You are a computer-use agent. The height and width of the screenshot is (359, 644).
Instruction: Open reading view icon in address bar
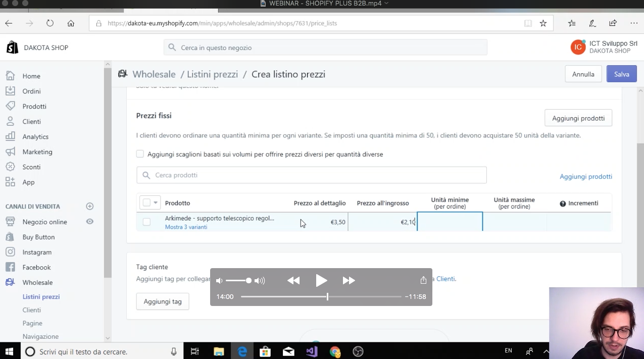528,23
